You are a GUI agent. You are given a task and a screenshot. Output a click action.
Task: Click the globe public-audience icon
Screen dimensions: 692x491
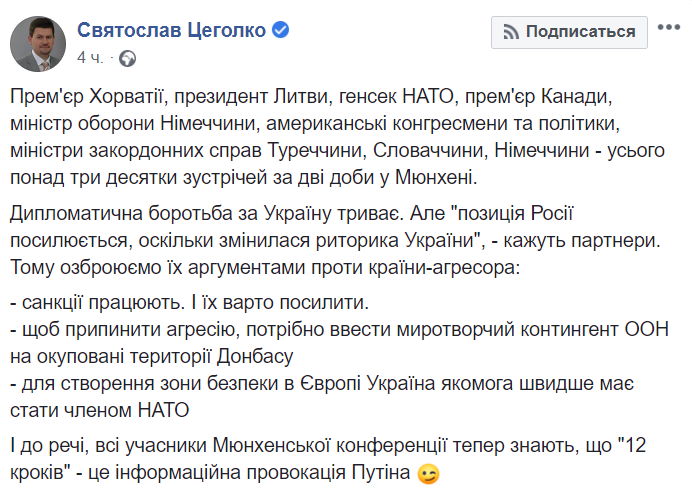click(128, 59)
